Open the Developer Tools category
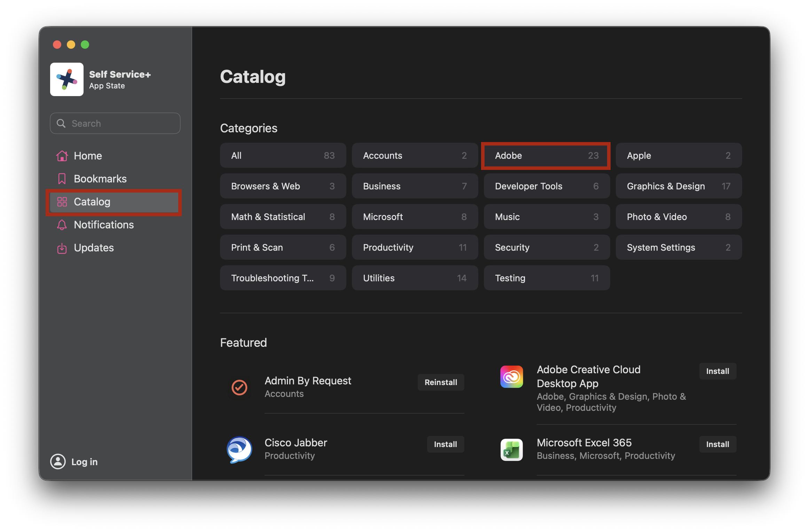Viewport: 809px width, 532px height. (x=547, y=186)
